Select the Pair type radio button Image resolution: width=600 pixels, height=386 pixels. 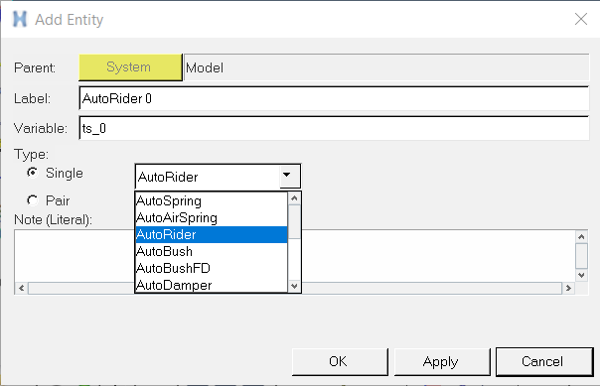tap(33, 200)
